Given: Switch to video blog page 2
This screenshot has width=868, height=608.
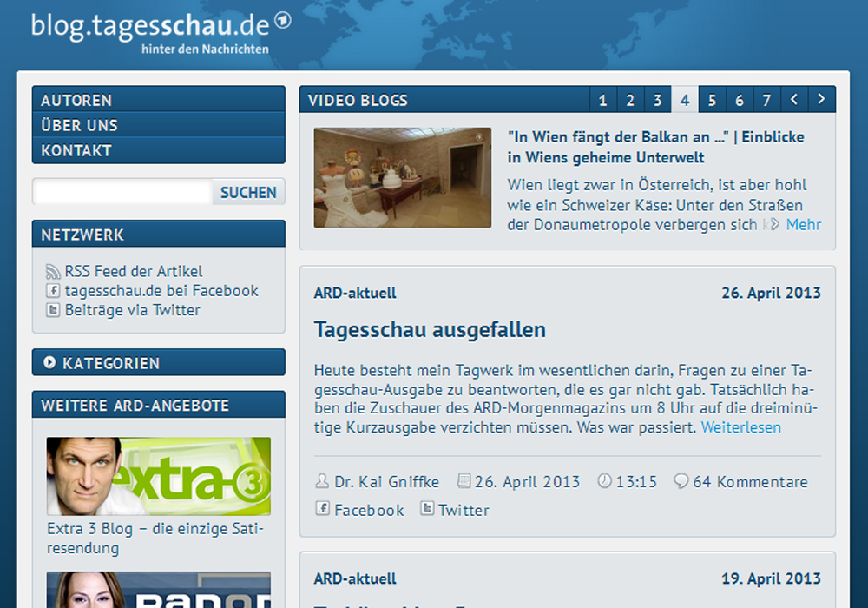Looking at the screenshot, I should click(630, 100).
